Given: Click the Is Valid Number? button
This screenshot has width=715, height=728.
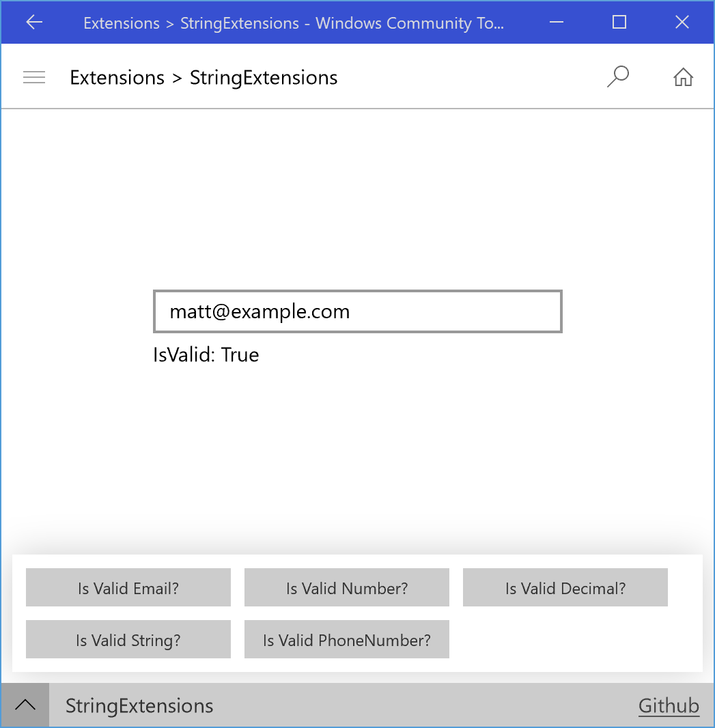Looking at the screenshot, I should (x=346, y=587).
